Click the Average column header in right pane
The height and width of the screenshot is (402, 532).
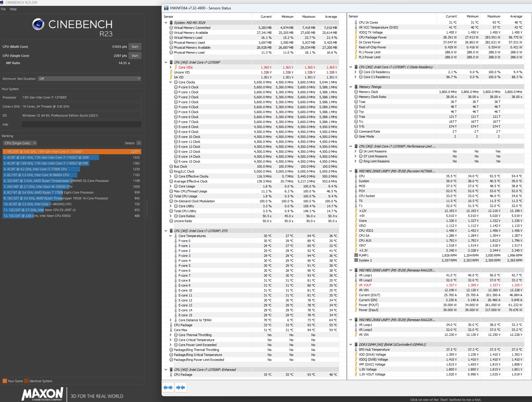point(516,16)
